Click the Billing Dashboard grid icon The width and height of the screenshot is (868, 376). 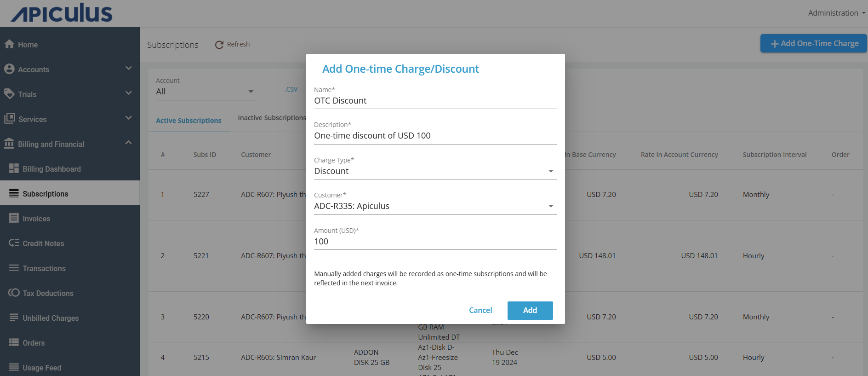(14, 168)
